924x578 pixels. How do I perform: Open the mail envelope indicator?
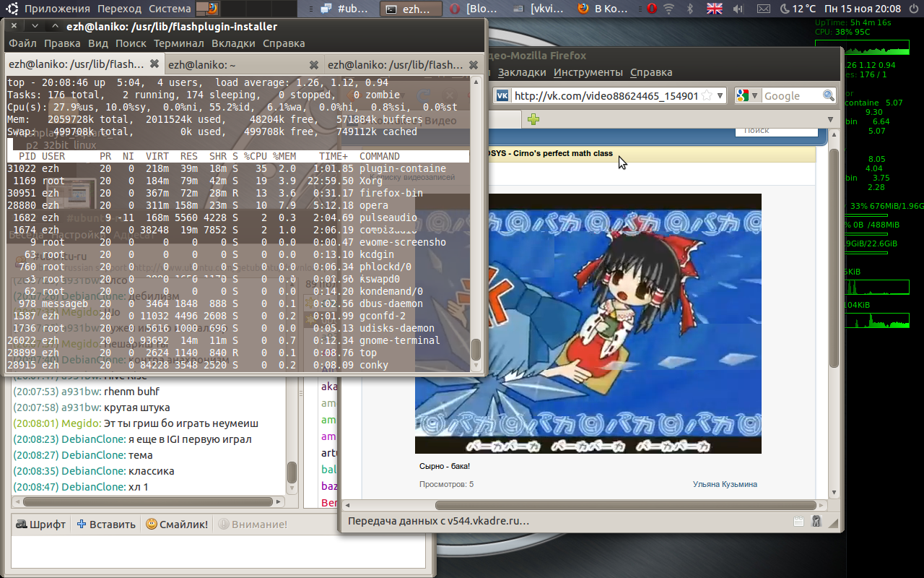(x=762, y=9)
